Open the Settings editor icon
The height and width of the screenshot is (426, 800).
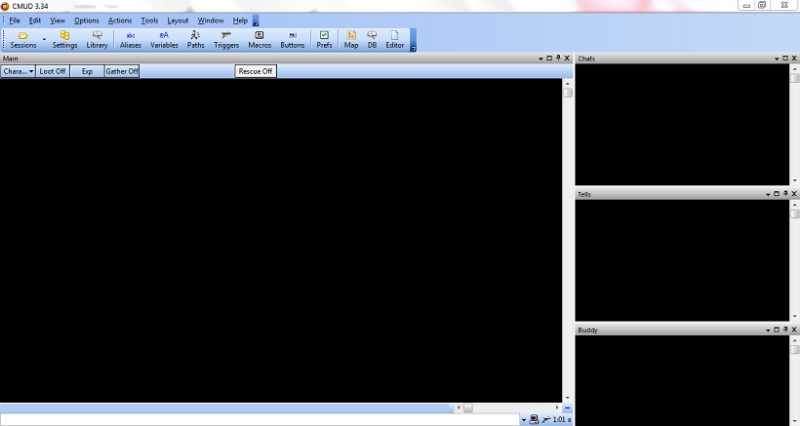[x=64, y=39]
